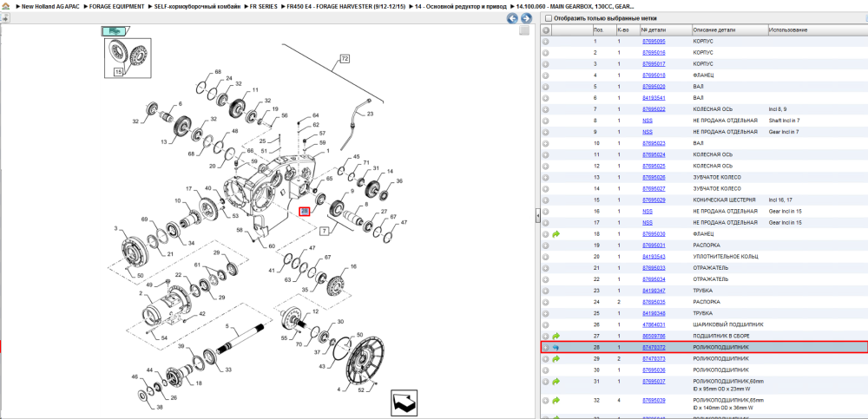Viewport: 868px width, 419px height.
Task: Click the blue back arrow button
Action: tap(512, 18)
